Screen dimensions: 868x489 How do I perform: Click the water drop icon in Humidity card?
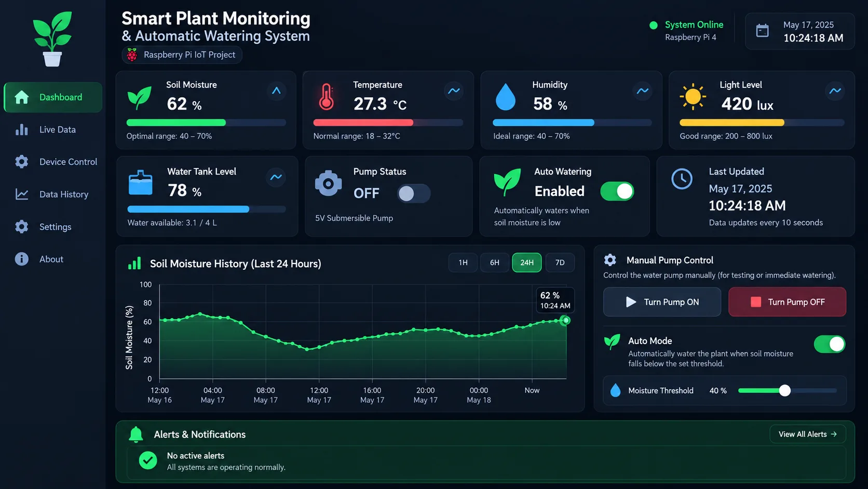coord(506,97)
